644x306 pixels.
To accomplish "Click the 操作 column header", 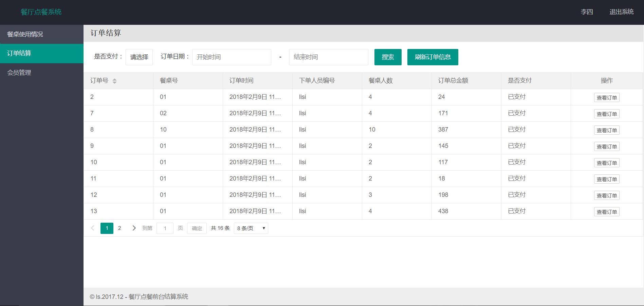I will click(607, 81).
